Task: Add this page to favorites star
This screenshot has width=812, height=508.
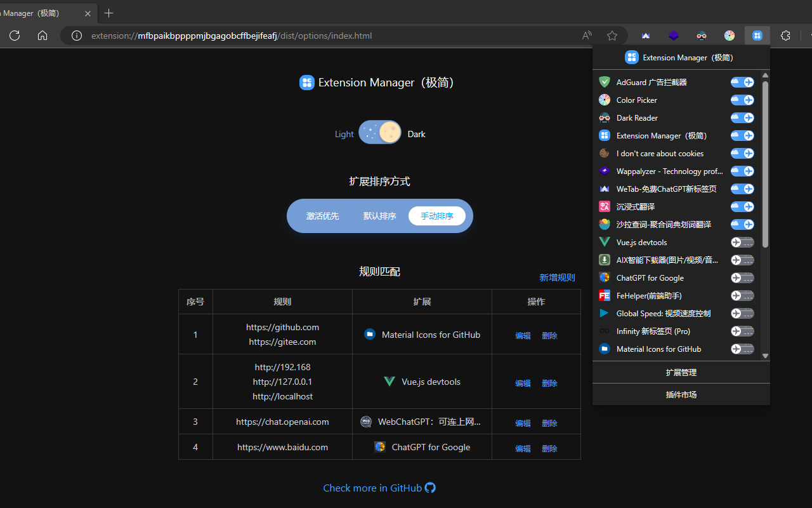Action: (x=612, y=36)
